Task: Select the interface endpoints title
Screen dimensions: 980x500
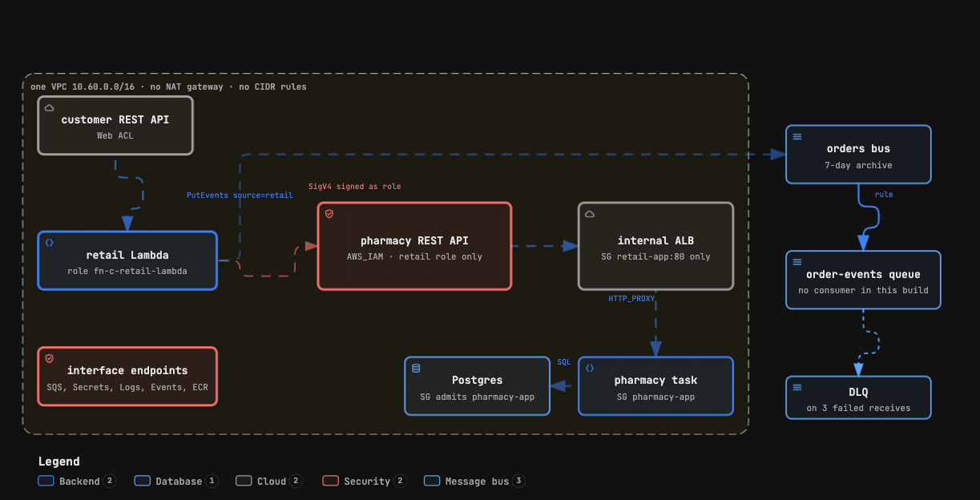Action: [x=127, y=370]
